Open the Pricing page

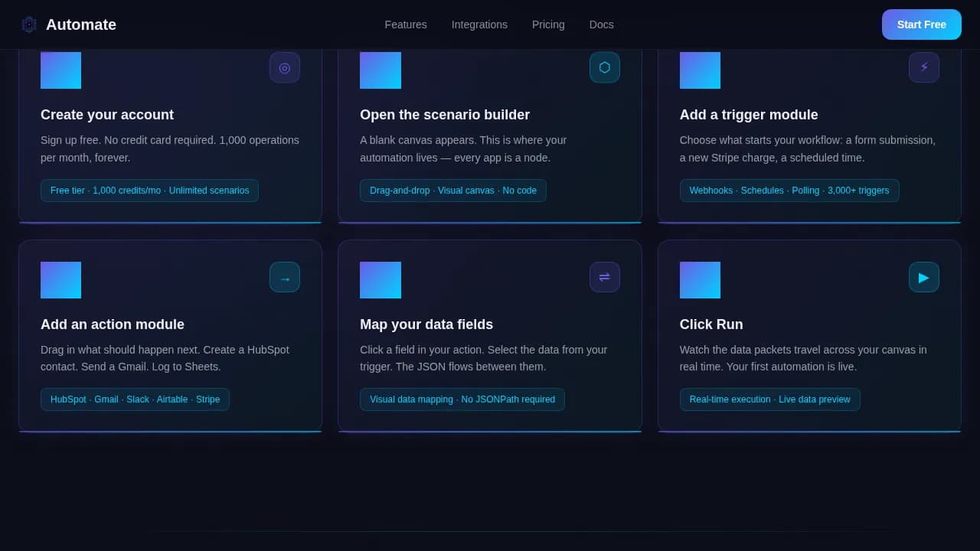point(548,24)
